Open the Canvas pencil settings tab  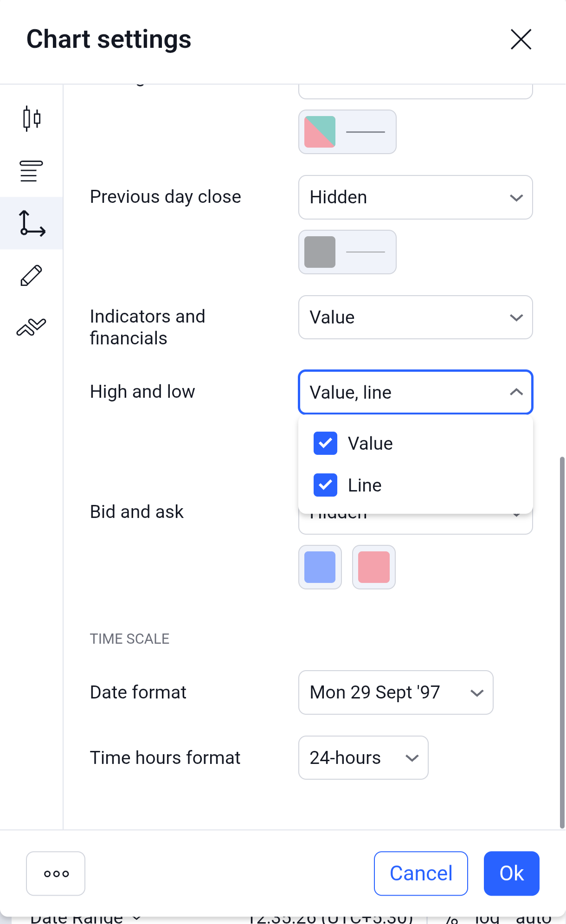(x=32, y=276)
